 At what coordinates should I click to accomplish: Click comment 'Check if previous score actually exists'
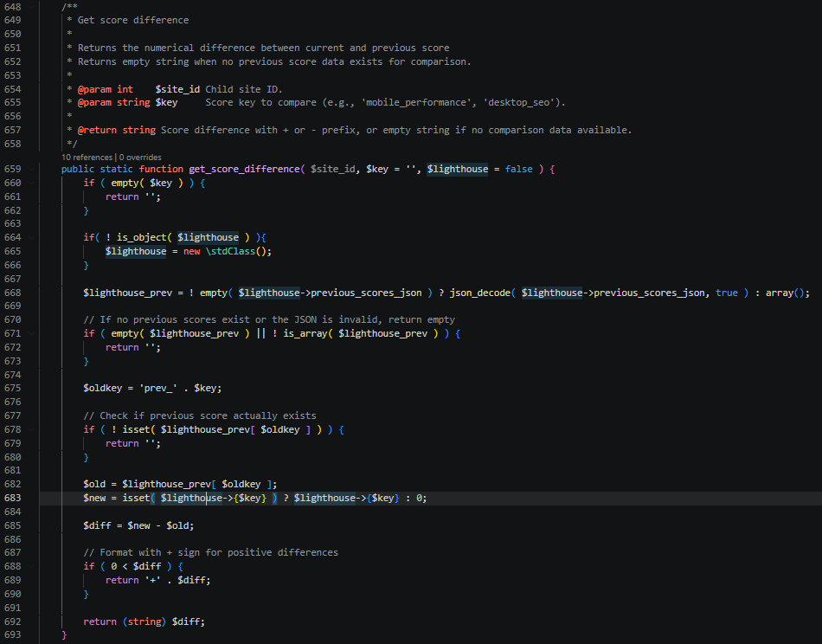point(200,415)
